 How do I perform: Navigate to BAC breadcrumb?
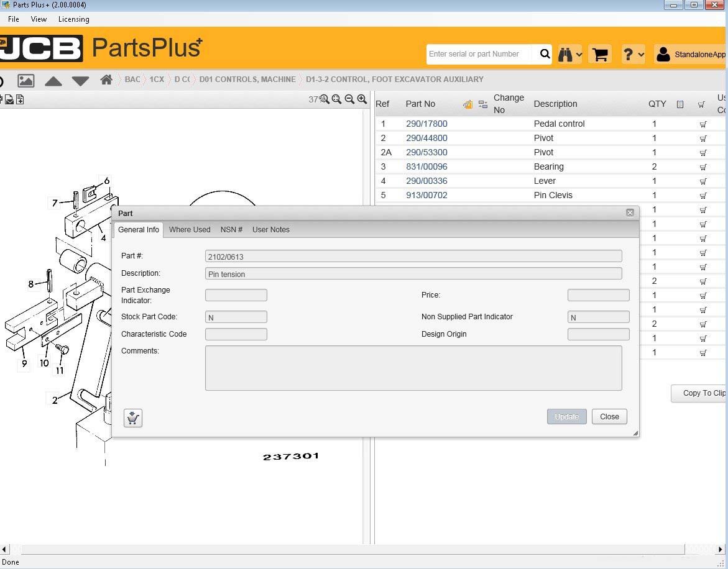132,80
